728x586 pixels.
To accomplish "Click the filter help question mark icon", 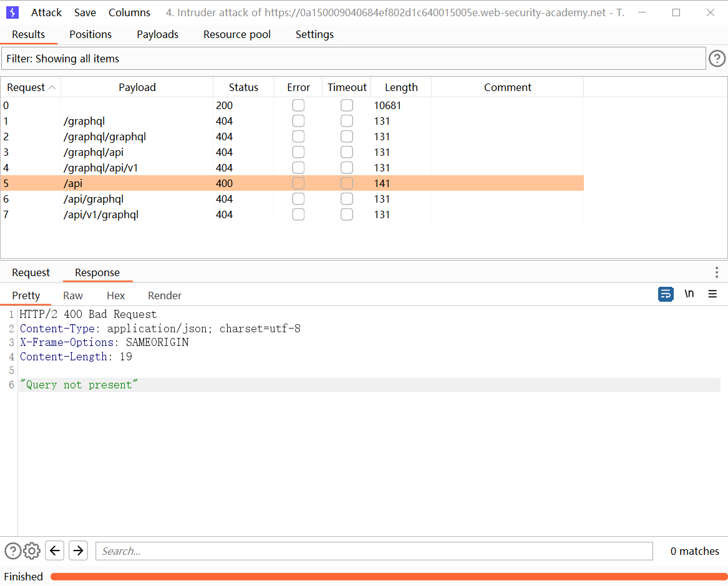I will click(717, 59).
